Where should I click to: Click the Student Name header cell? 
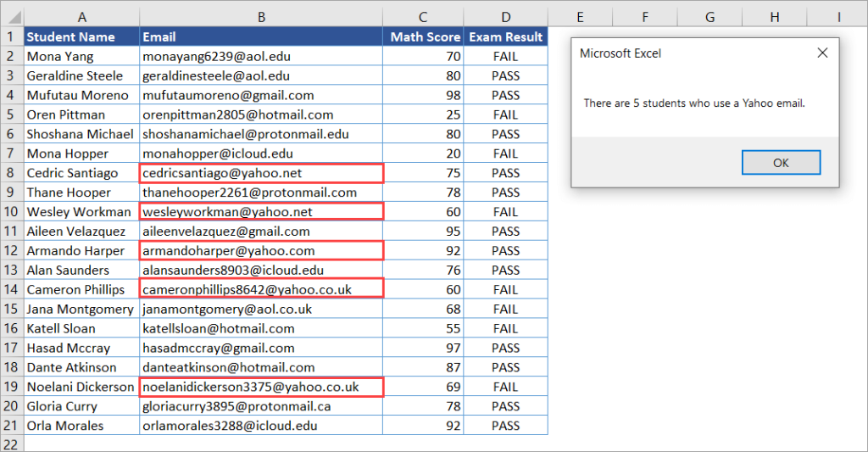(81, 36)
